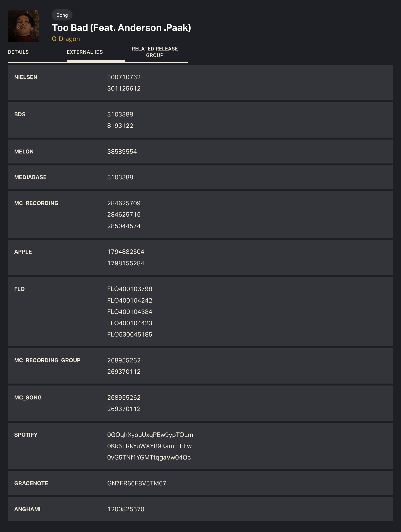Select MC_RECORDING ID 285044574
Image resolution: width=401 pixels, height=532 pixels.
124,226
